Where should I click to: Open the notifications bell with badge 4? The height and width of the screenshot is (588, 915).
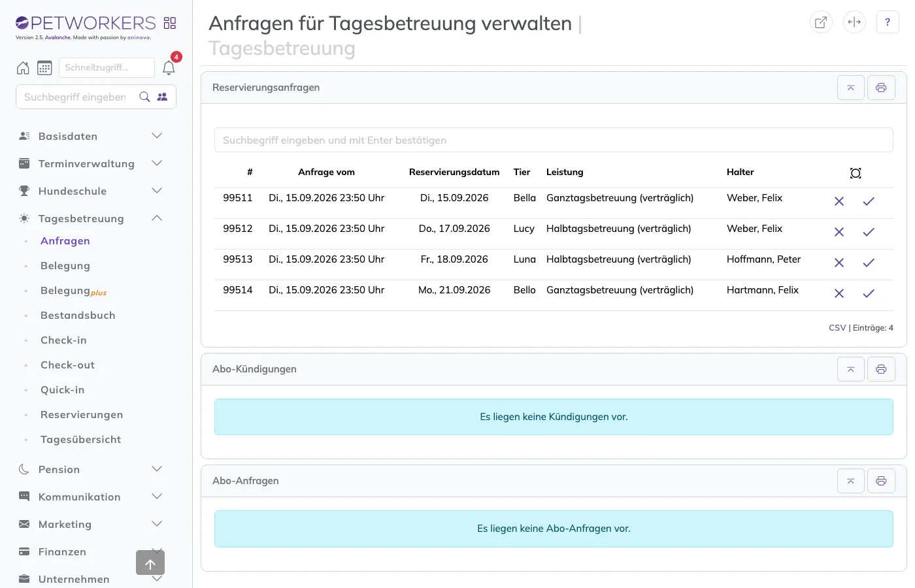pos(169,68)
